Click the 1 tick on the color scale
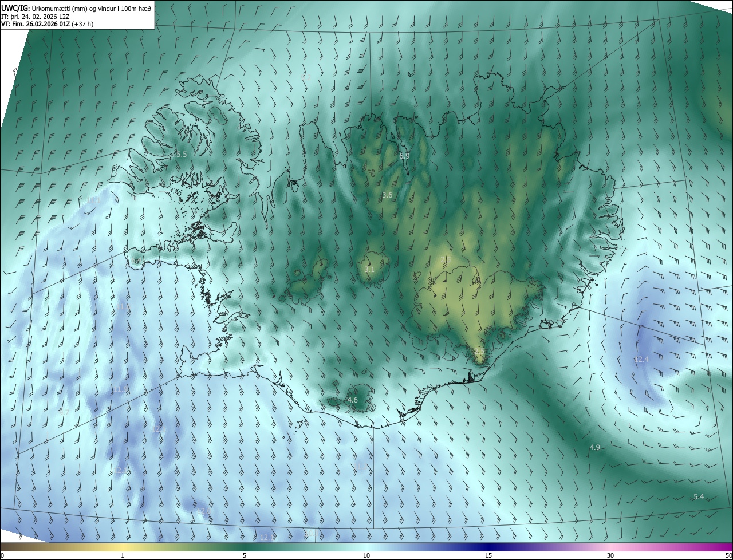Screen dimensions: 733x560 tap(123, 555)
